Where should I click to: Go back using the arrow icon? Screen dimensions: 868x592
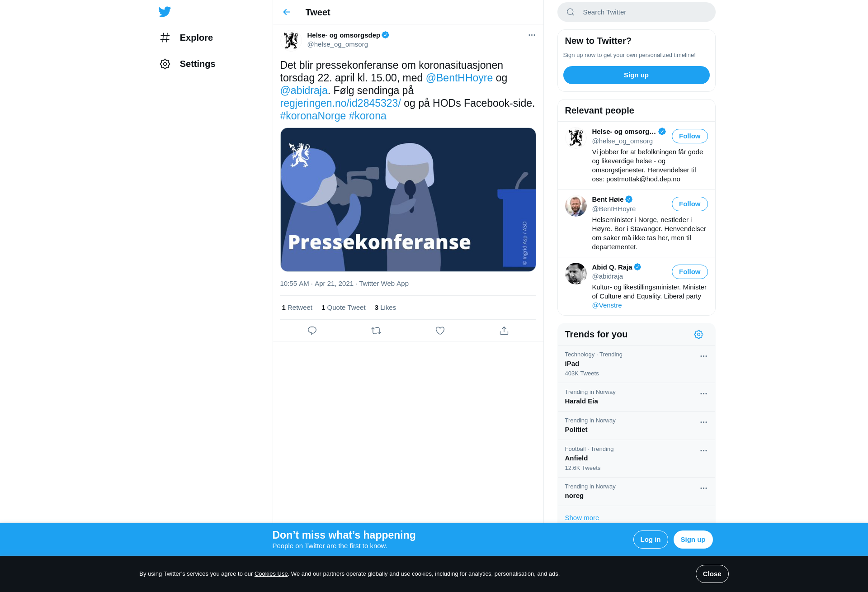287,12
